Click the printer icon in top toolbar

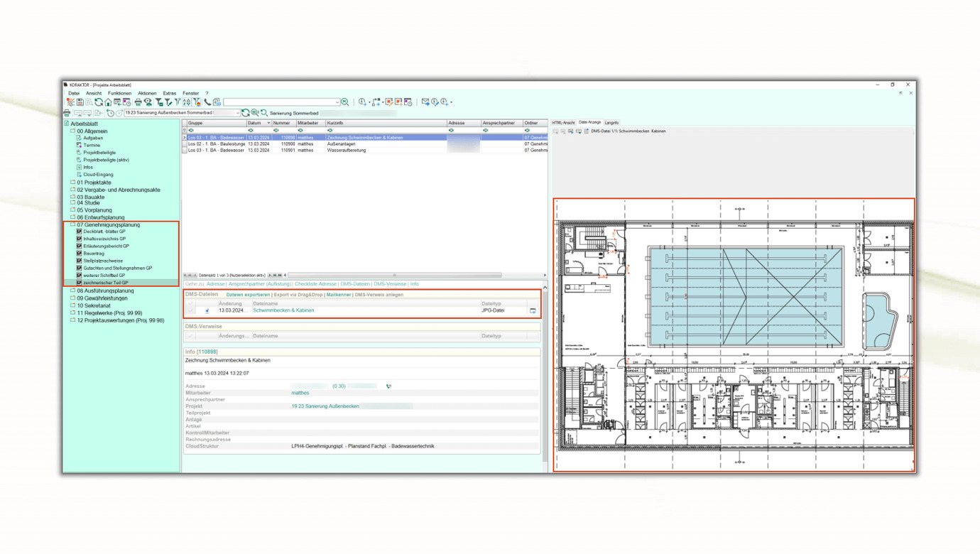tap(138, 102)
